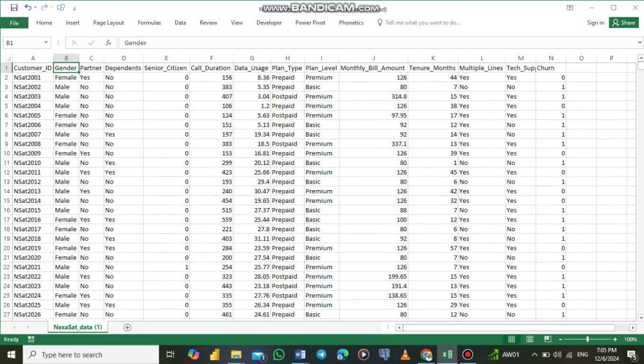Image resolution: width=644 pixels, height=364 pixels.
Task: Open WhatsApp from the taskbar
Action: pos(278,354)
